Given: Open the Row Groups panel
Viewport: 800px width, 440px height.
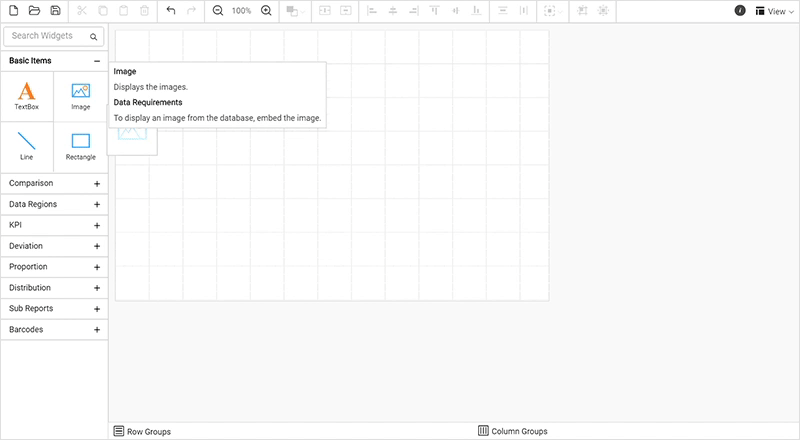Looking at the screenshot, I should pyautogui.click(x=142, y=431).
